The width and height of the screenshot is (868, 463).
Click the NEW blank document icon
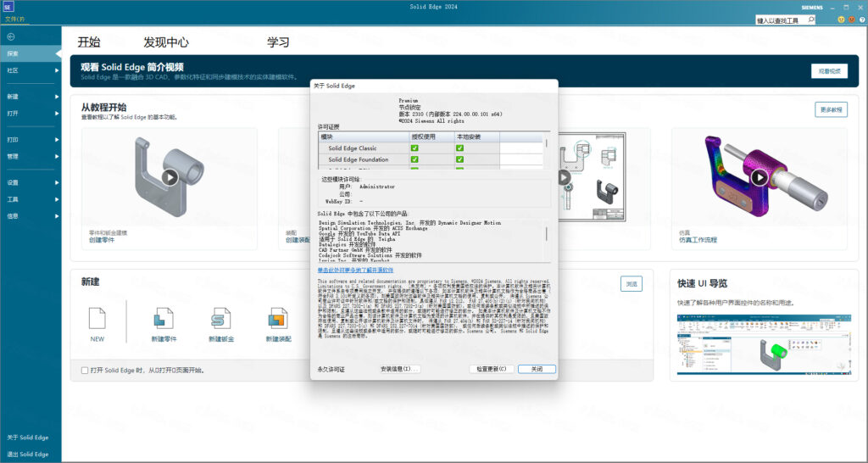tap(97, 319)
